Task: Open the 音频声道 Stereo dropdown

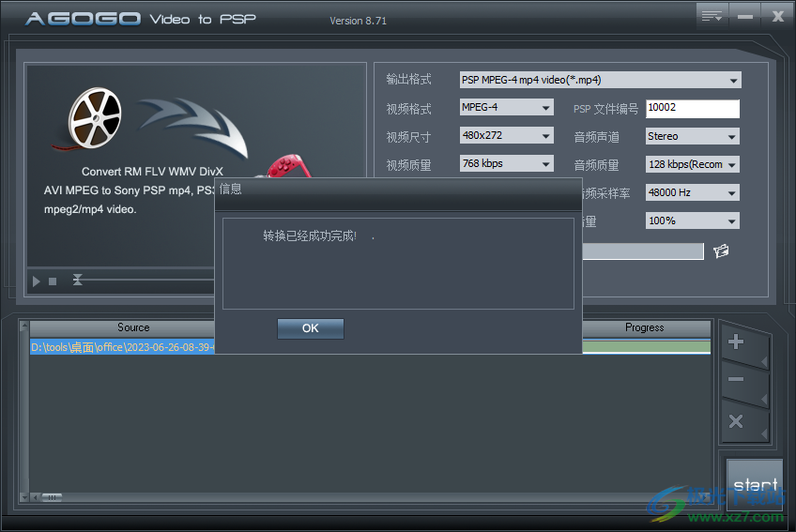Action: pyautogui.click(x=693, y=136)
